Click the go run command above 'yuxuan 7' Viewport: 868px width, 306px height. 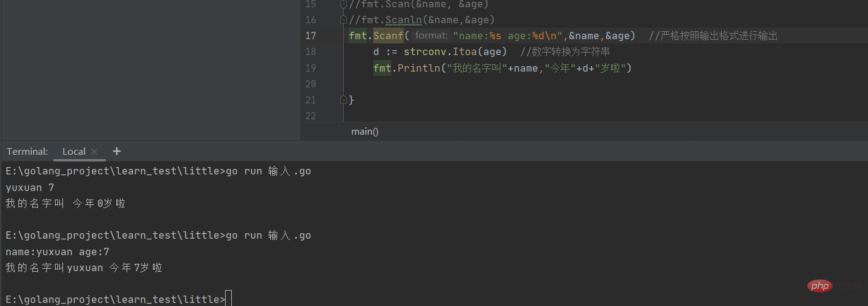point(269,171)
